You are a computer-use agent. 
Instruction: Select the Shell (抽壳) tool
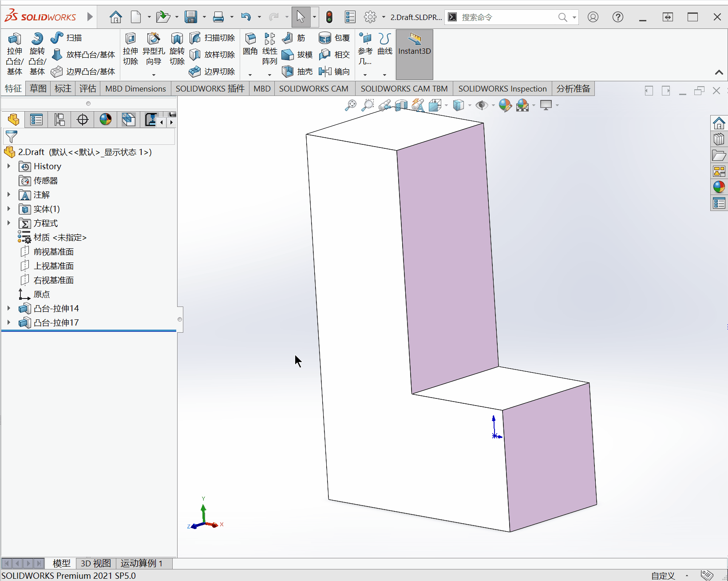297,72
